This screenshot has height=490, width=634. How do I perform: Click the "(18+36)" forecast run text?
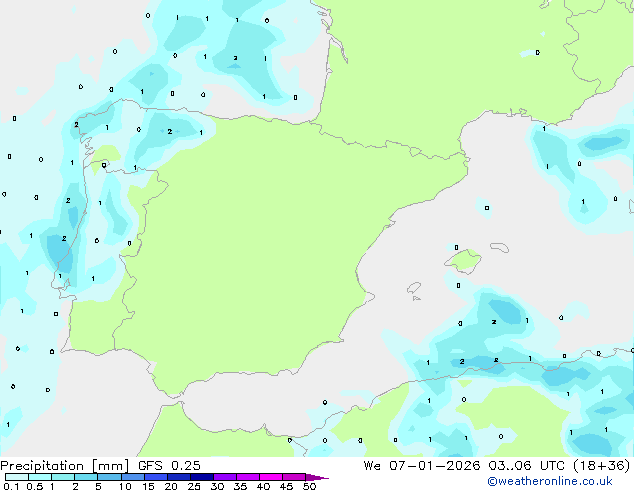point(602,466)
